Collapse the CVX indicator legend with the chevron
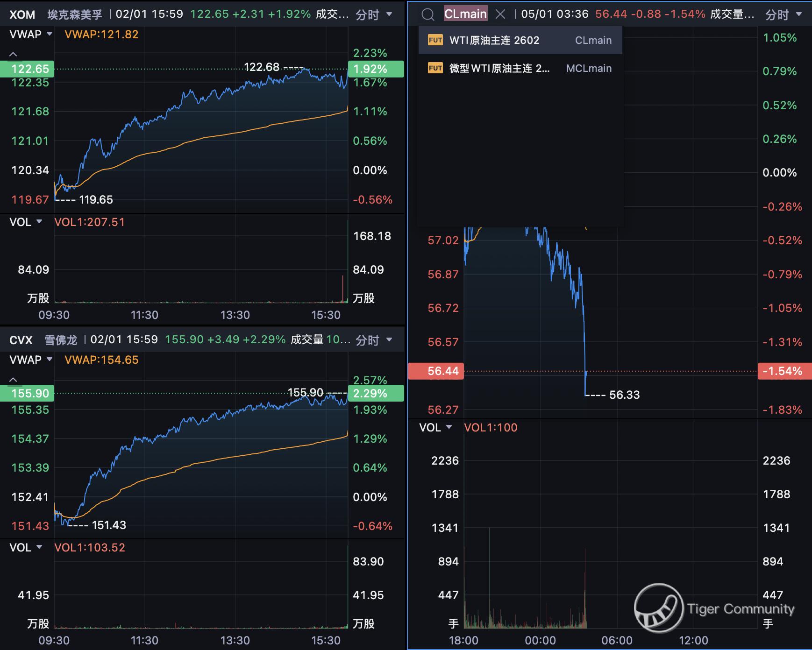 click(13, 380)
